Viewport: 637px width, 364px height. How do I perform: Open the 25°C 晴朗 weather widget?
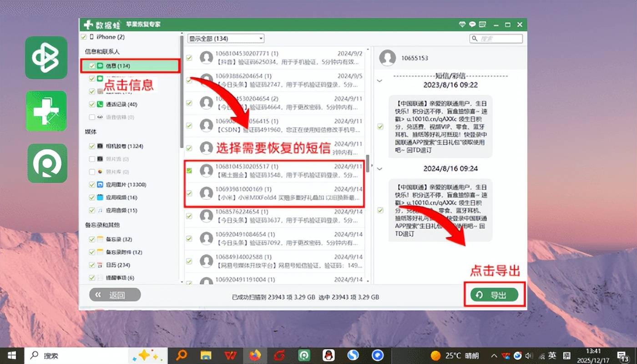point(454,355)
